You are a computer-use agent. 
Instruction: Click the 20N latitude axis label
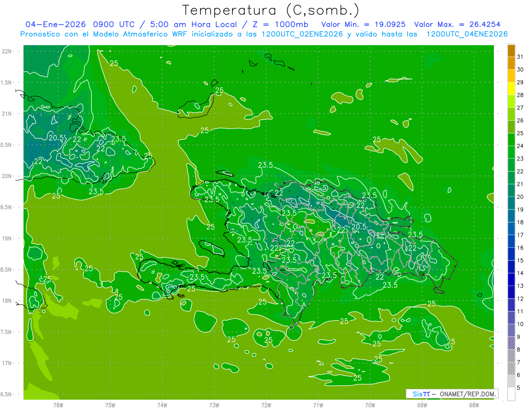[7, 176]
